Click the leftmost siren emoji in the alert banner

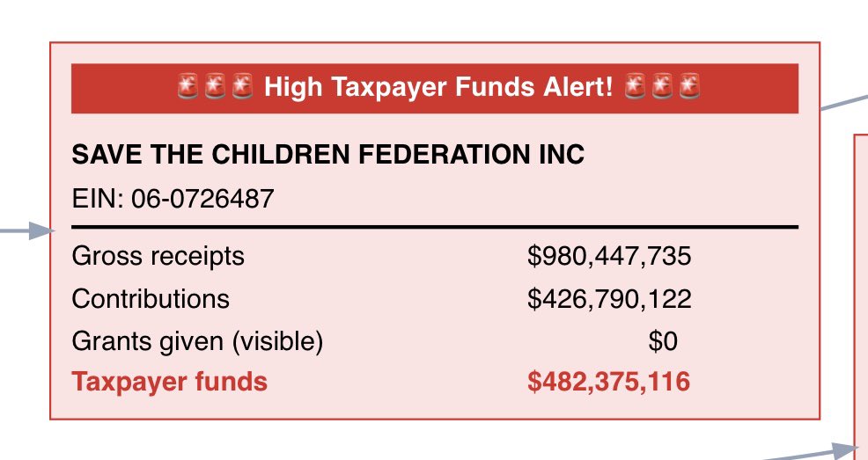187,87
